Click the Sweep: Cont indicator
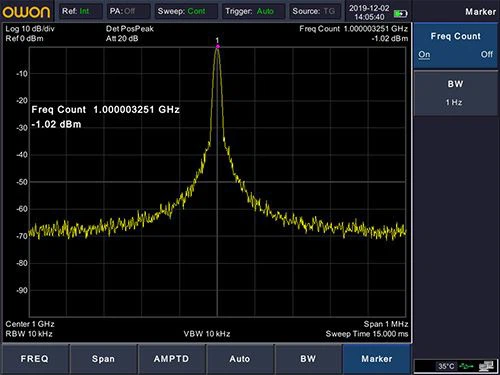The image size is (500, 375). tap(186, 11)
